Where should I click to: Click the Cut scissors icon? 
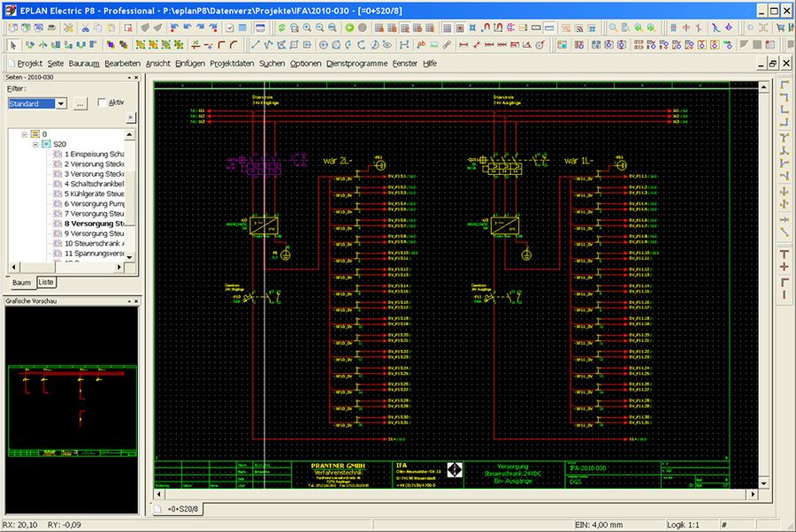coord(85,28)
